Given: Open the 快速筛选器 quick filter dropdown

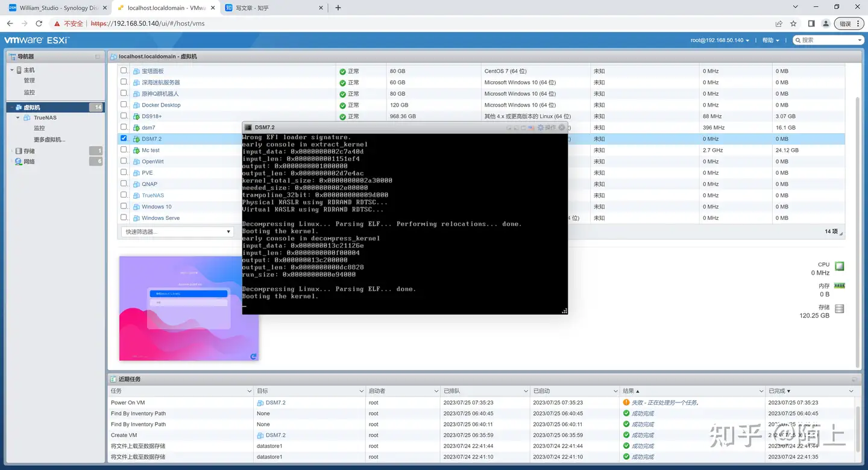Looking at the screenshot, I should click(x=177, y=232).
